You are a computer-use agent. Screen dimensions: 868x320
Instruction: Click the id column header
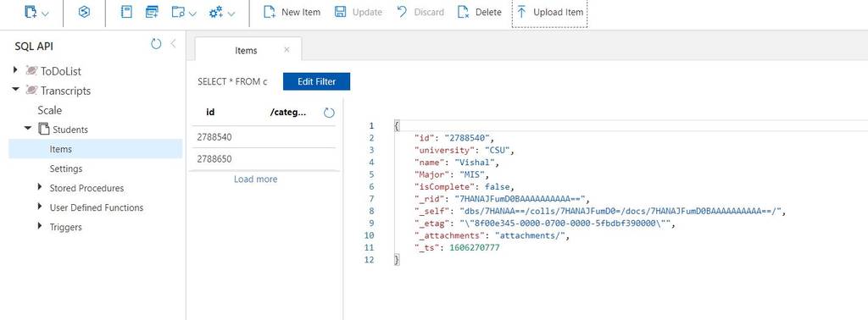point(210,113)
